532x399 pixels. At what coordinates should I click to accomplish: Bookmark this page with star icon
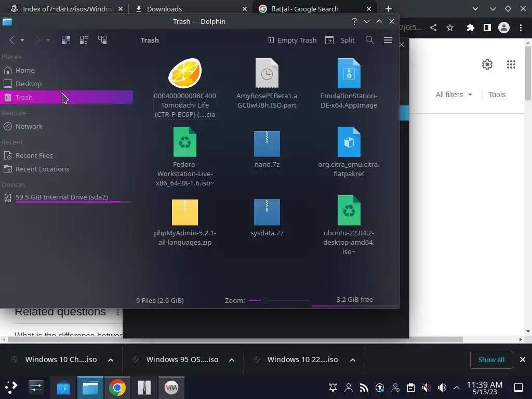[450, 28]
